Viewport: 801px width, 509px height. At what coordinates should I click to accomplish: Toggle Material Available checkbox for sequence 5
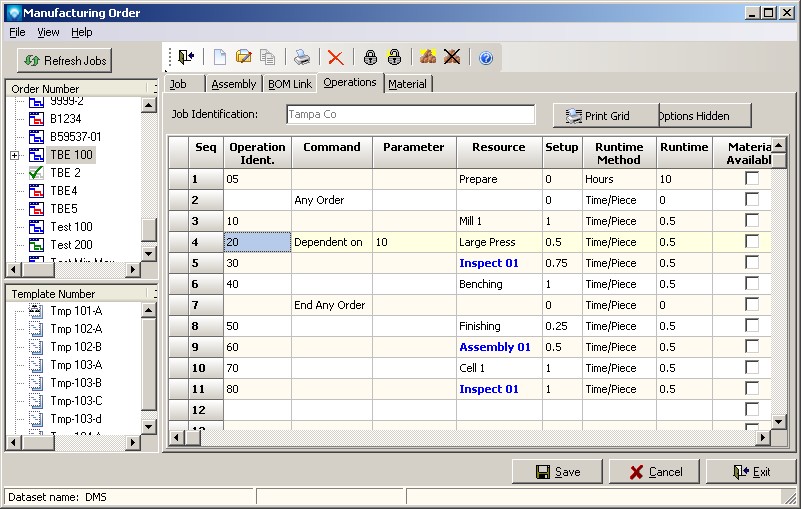click(x=752, y=263)
